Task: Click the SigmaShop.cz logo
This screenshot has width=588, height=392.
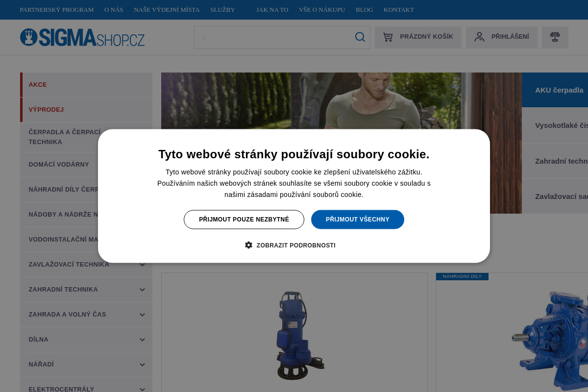Action: [x=82, y=37]
